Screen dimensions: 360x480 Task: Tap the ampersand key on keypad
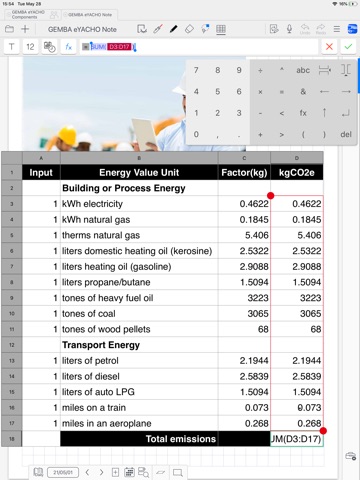(x=303, y=92)
